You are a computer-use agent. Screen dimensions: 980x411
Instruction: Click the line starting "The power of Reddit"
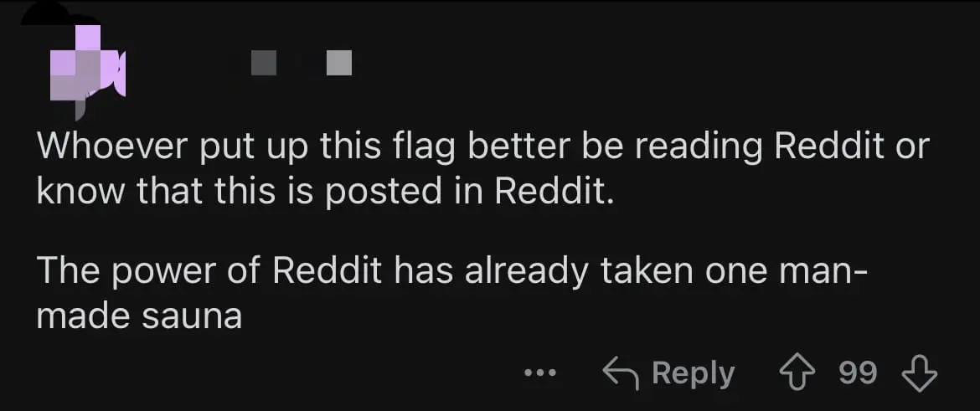click(x=451, y=273)
